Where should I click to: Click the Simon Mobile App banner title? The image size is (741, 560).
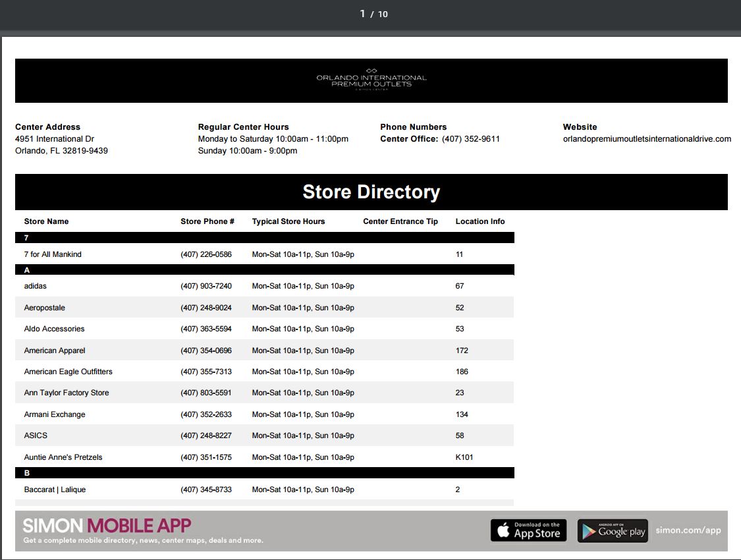click(107, 526)
